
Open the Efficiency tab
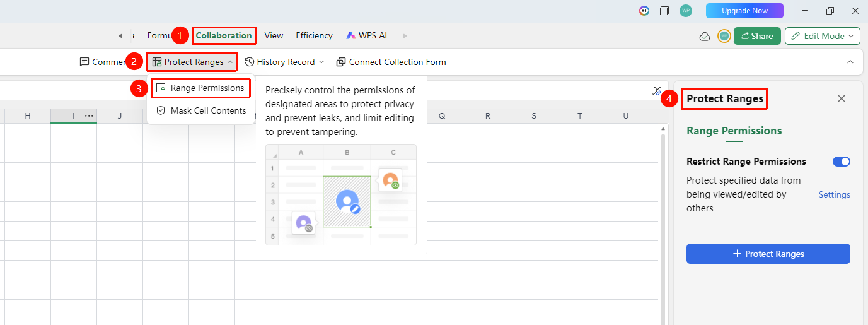(314, 35)
